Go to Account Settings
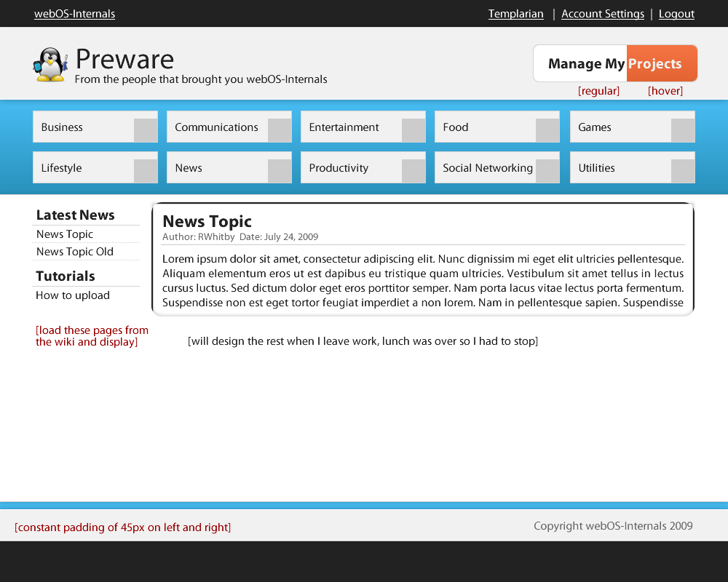728x582 pixels. (x=603, y=14)
